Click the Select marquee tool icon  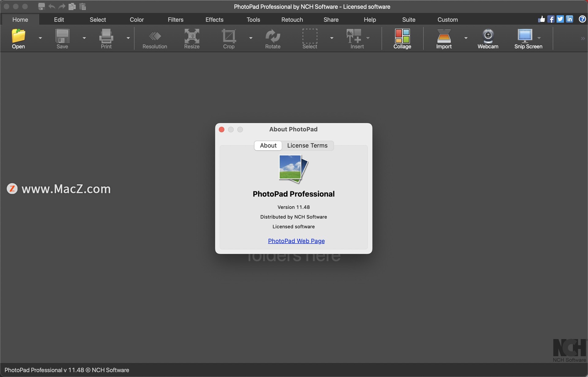pyautogui.click(x=310, y=36)
